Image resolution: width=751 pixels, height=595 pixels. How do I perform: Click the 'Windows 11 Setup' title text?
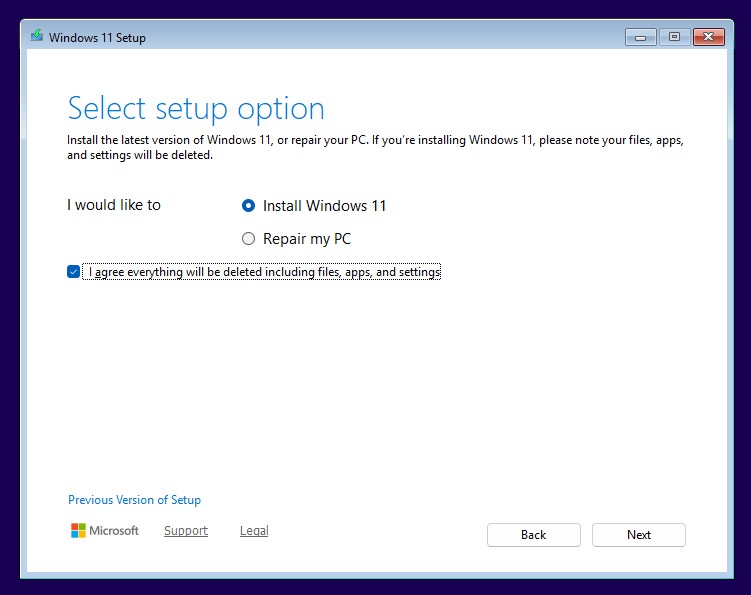pyautogui.click(x=97, y=37)
